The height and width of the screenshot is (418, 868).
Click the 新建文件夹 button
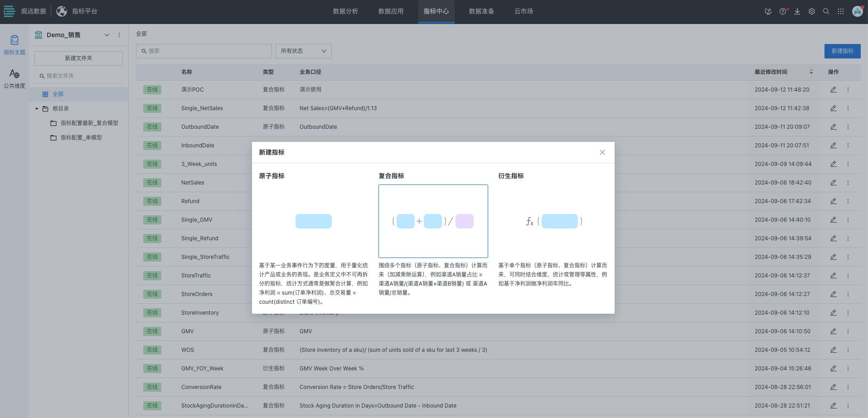(78, 58)
